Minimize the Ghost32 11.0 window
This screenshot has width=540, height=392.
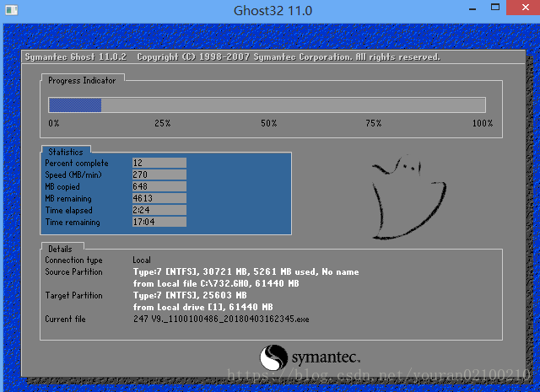coord(472,8)
